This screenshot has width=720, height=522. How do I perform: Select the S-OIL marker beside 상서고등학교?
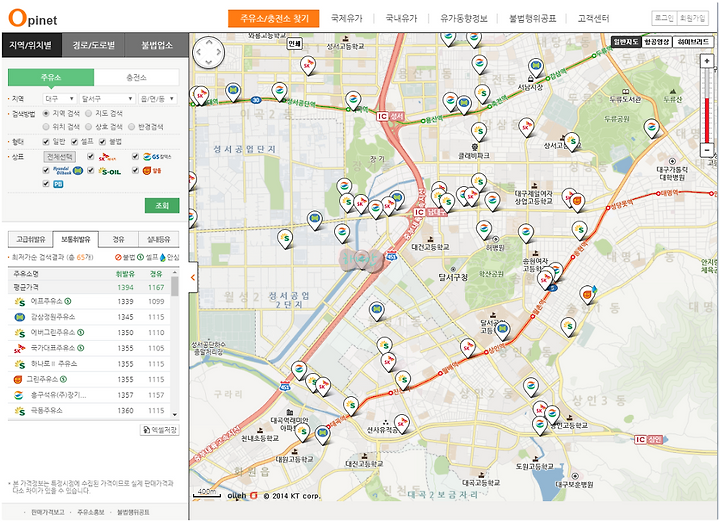(x=572, y=141)
